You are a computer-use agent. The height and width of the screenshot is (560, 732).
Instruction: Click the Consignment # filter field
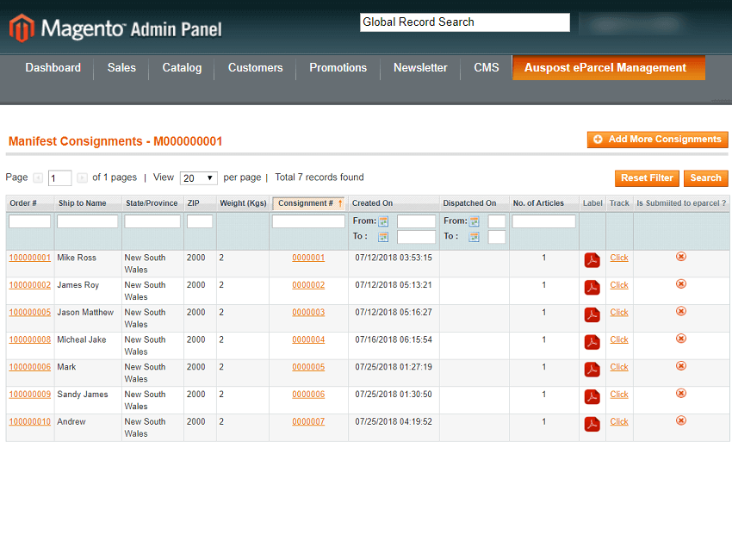click(x=308, y=221)
